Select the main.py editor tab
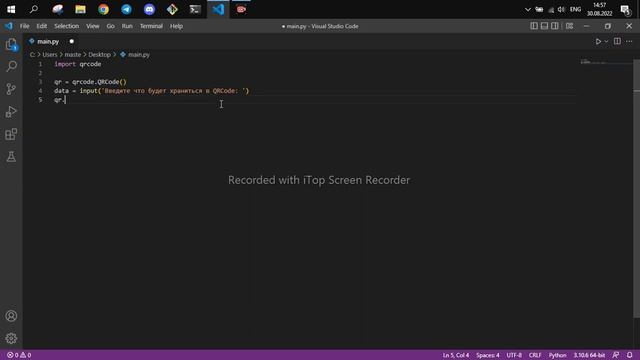 48,42
